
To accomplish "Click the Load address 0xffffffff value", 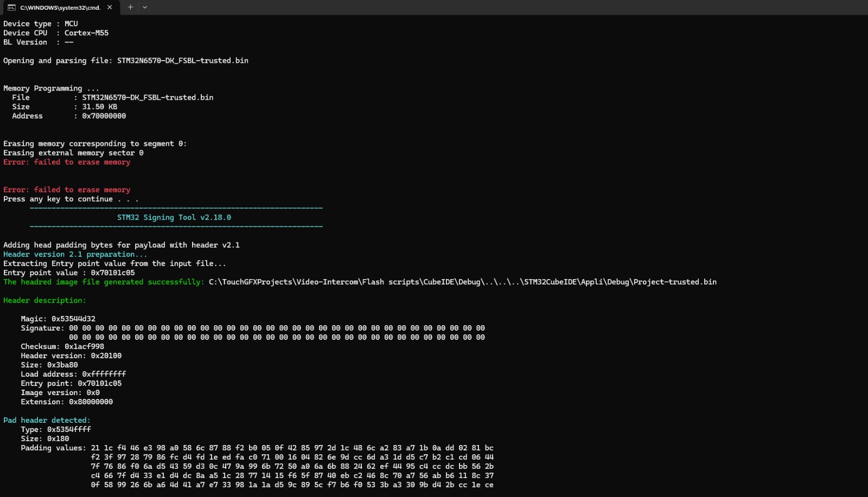I will point(103,374).
